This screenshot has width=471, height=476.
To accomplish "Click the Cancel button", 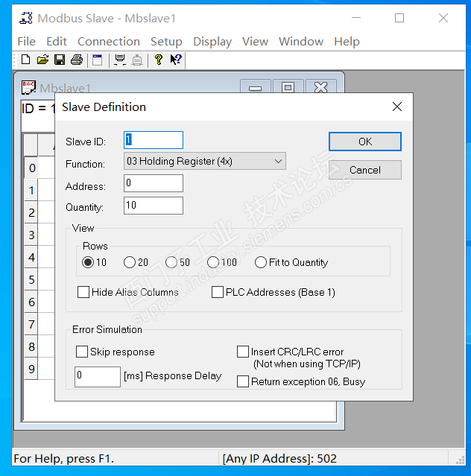I will [365, 170].
